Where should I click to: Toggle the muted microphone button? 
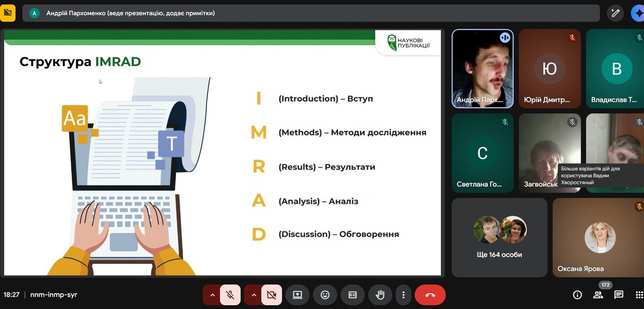(x=230, y=295)
